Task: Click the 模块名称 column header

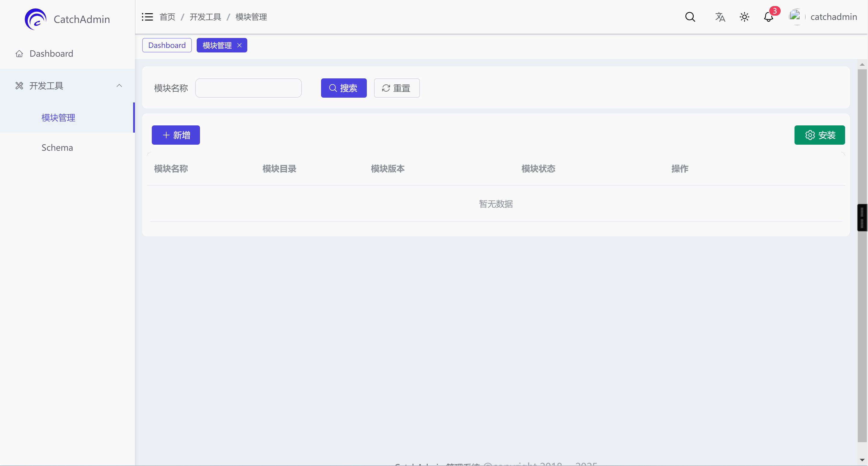Action: 171,168
